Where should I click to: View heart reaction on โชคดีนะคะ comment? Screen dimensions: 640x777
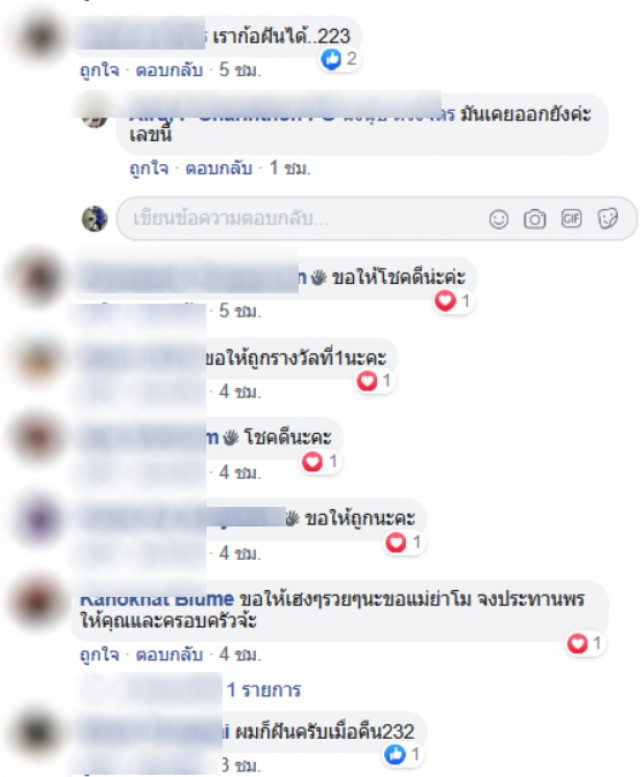point(320,462)
